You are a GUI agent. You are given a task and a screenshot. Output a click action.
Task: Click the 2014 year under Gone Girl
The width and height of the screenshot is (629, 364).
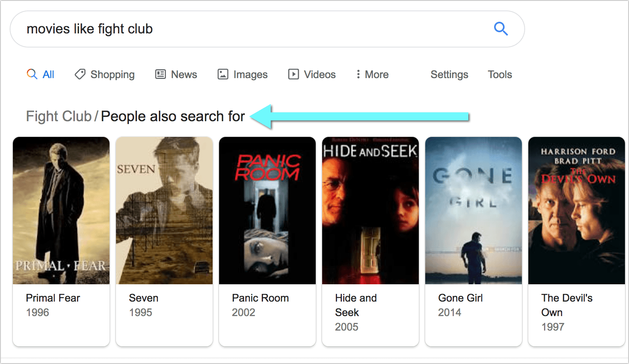pyautogui.click(x=450, y=312)
